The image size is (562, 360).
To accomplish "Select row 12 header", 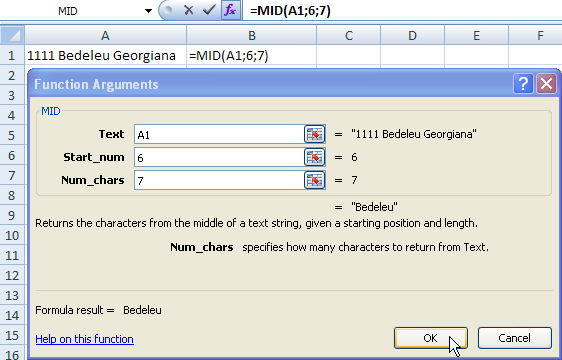I will click(12, 275).
